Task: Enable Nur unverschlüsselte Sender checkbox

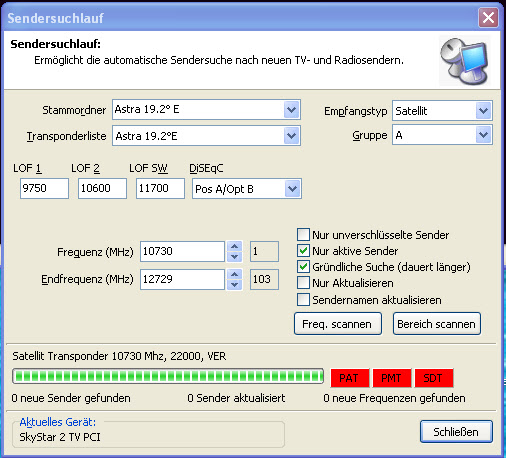Action: (x=303, y=235)
